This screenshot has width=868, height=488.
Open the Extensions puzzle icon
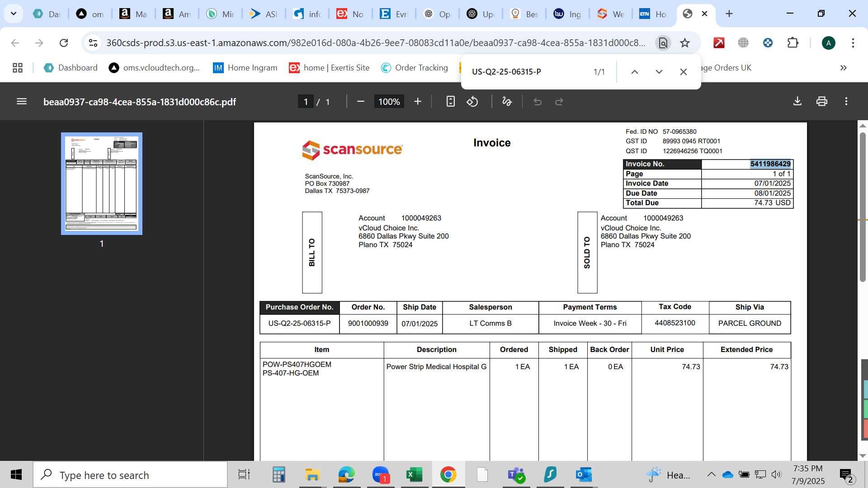coord(793,43)
